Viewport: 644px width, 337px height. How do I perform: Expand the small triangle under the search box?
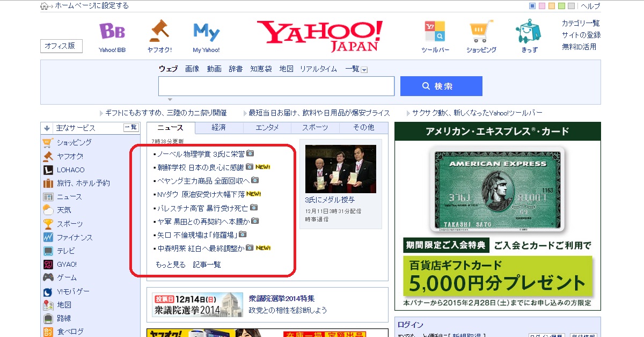(x=170, y=99)
